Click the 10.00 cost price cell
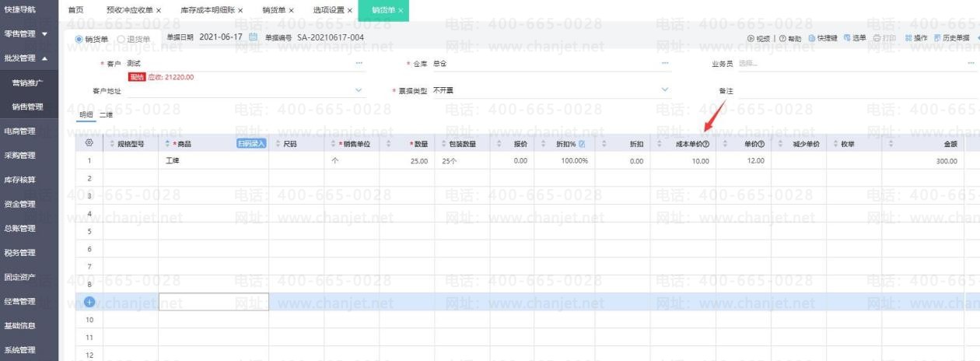The width and height of the screenshot is (980, 361). click(x=683, y=161)
